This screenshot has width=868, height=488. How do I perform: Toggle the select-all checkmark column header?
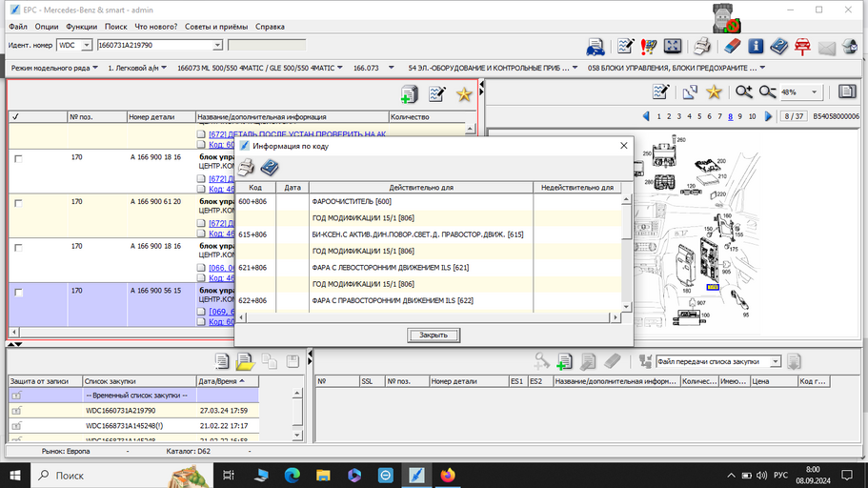[15, 117]
